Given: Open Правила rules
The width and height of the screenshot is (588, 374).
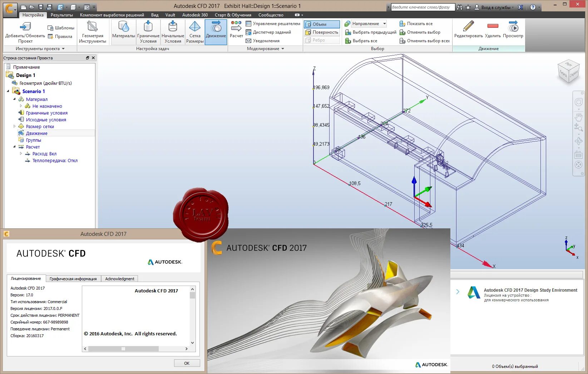Looking at the screenshot, I should tap(60, 37).
